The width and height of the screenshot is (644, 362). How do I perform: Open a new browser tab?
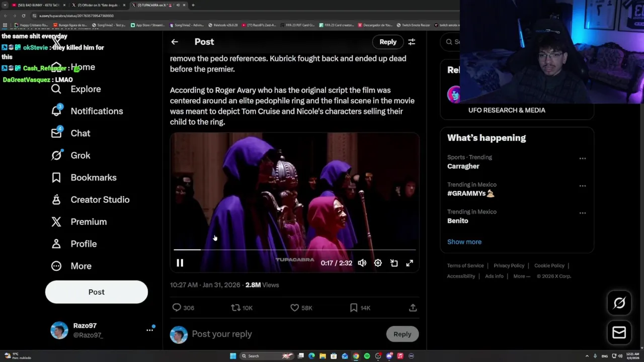click(193, 5)
